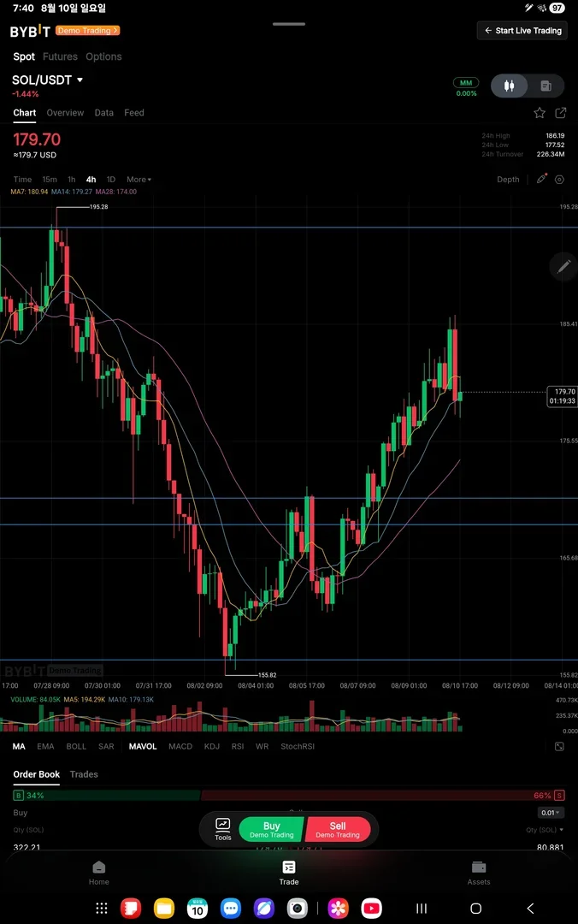
Task: Select the 1h timeframe
Action: tap(71, 179)
